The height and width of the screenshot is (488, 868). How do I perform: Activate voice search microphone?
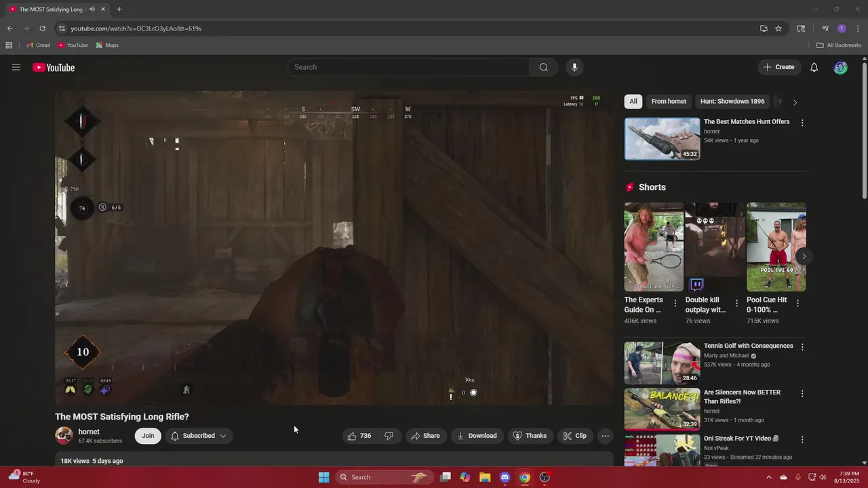[574, 67]
